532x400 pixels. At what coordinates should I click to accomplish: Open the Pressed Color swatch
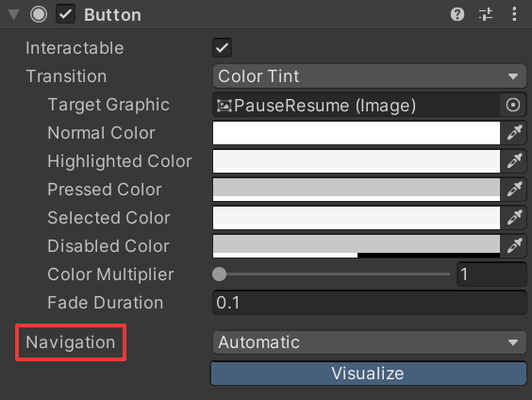pos(357,190)
